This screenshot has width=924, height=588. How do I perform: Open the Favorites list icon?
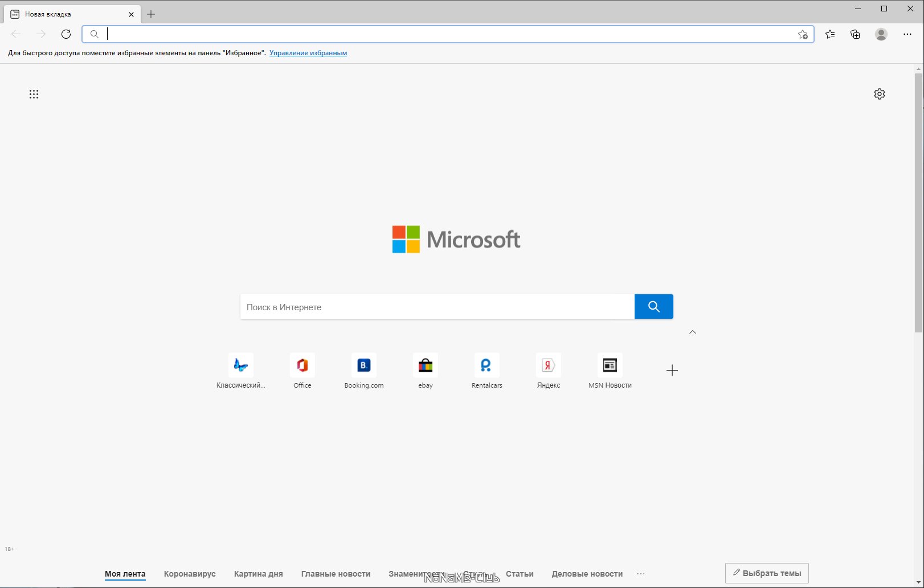point(830,34)
